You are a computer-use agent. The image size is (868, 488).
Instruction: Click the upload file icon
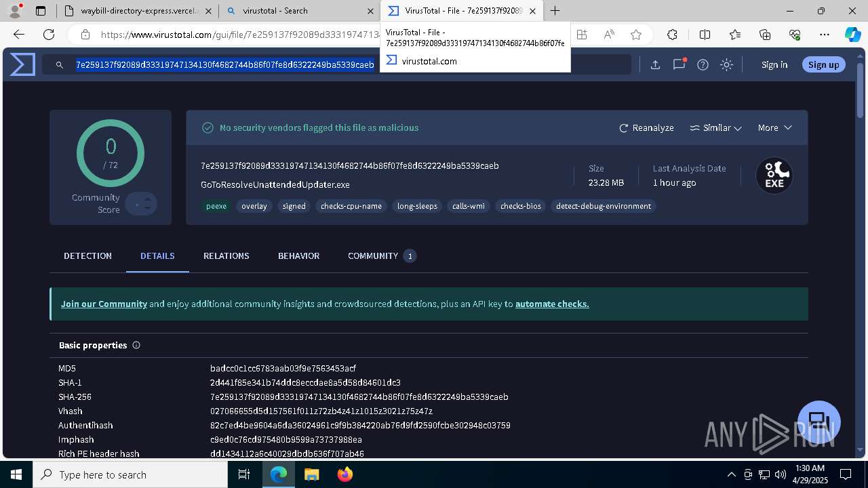[655, 64]
